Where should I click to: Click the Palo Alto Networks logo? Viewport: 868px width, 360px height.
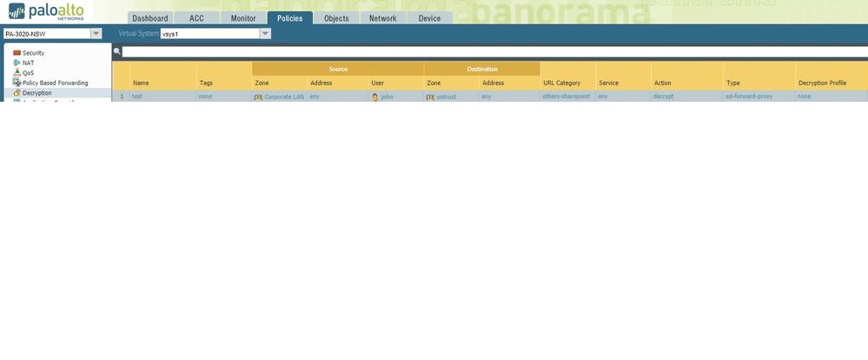coord(47,11)
